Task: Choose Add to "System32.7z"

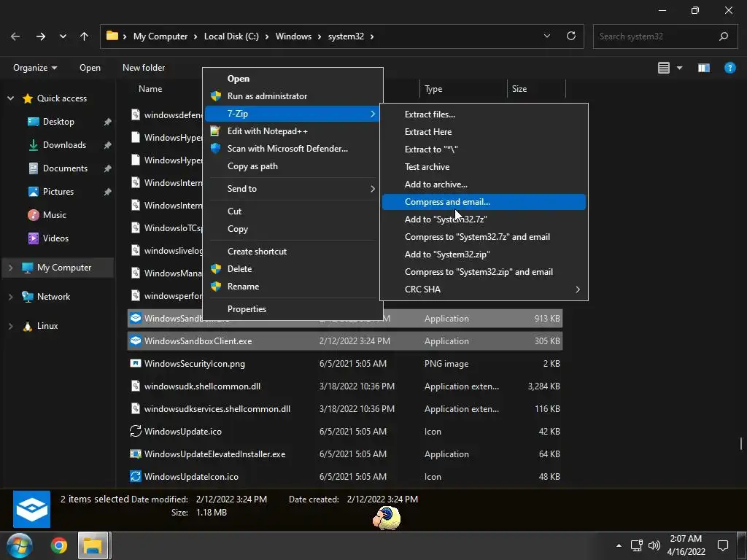Action: tap(484, 219)
